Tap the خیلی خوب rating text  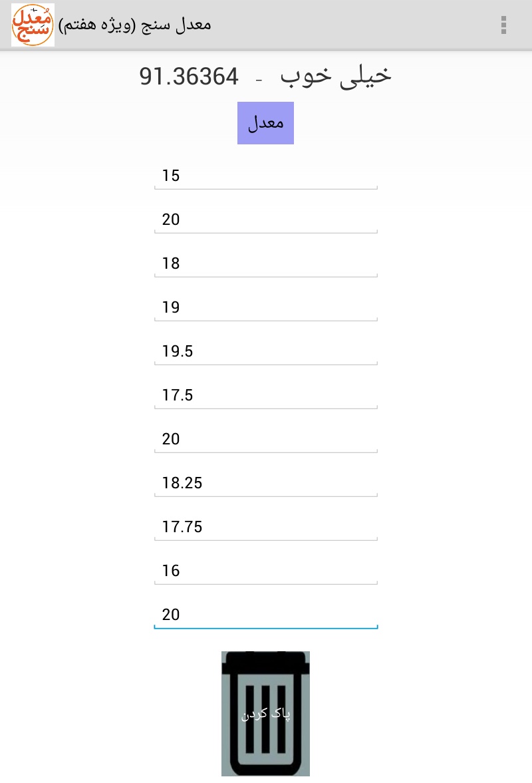click(x=335, y=77)
